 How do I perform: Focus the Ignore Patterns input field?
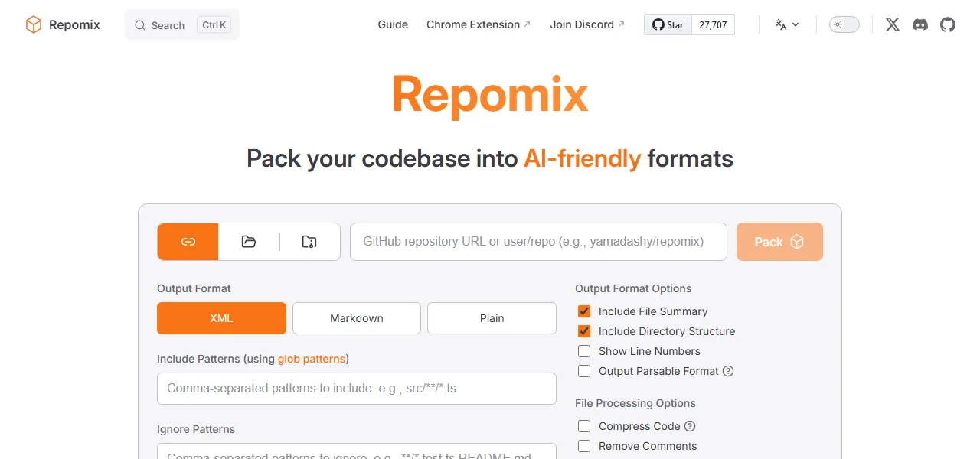coord(357,451)
